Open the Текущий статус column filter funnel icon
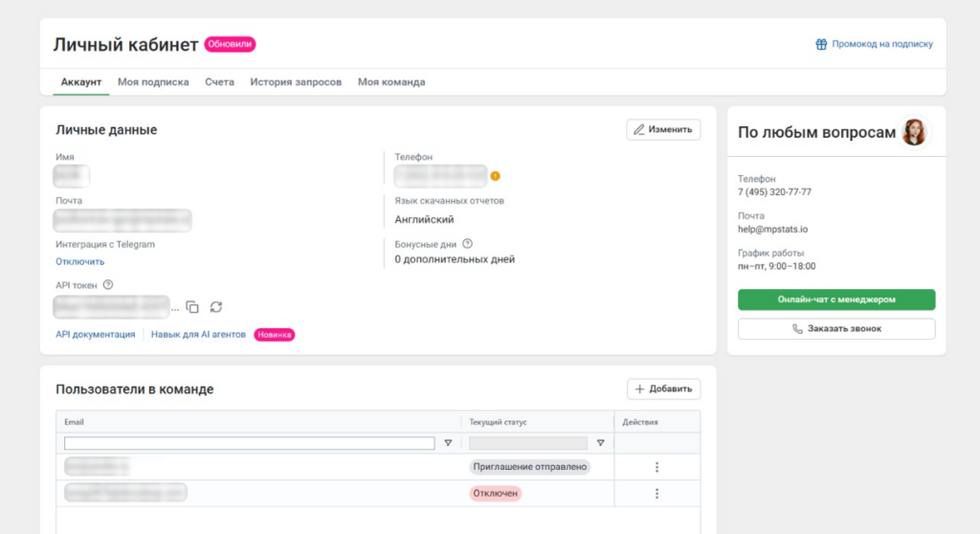 point(601,443)
